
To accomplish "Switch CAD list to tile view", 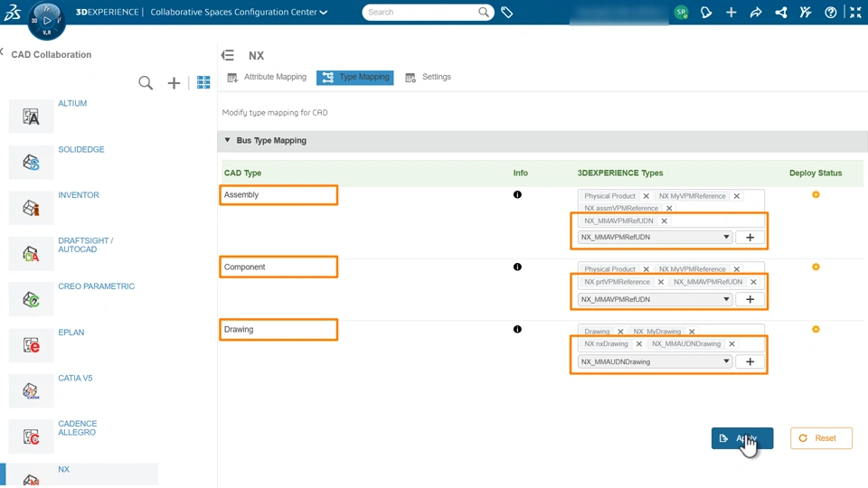I will coord(203,82).
